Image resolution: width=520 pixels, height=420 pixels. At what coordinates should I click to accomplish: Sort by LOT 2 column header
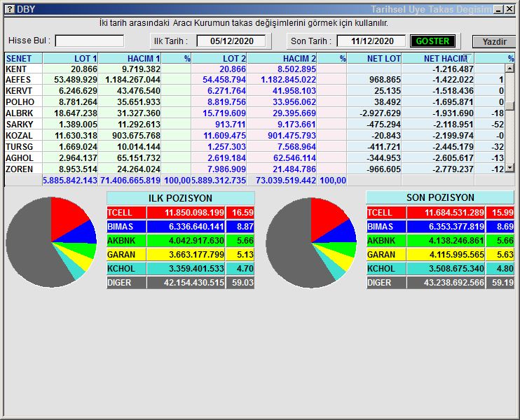tap(219, 58)
